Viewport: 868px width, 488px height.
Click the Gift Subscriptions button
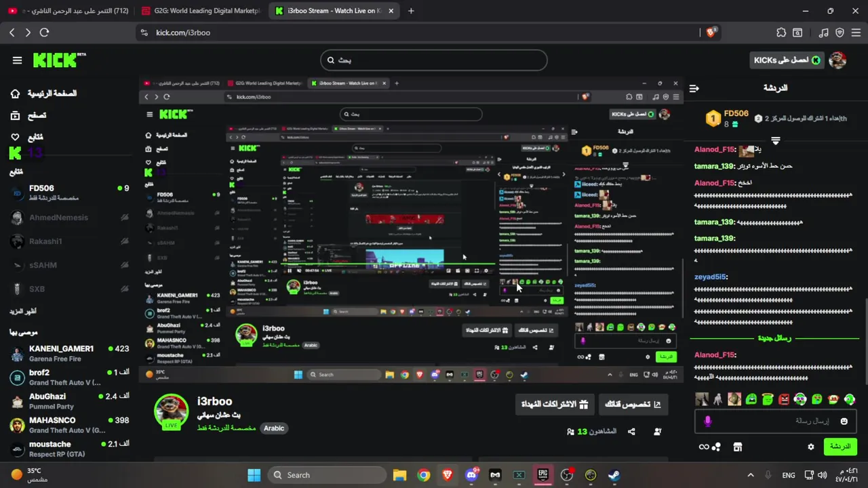point(555,405)
